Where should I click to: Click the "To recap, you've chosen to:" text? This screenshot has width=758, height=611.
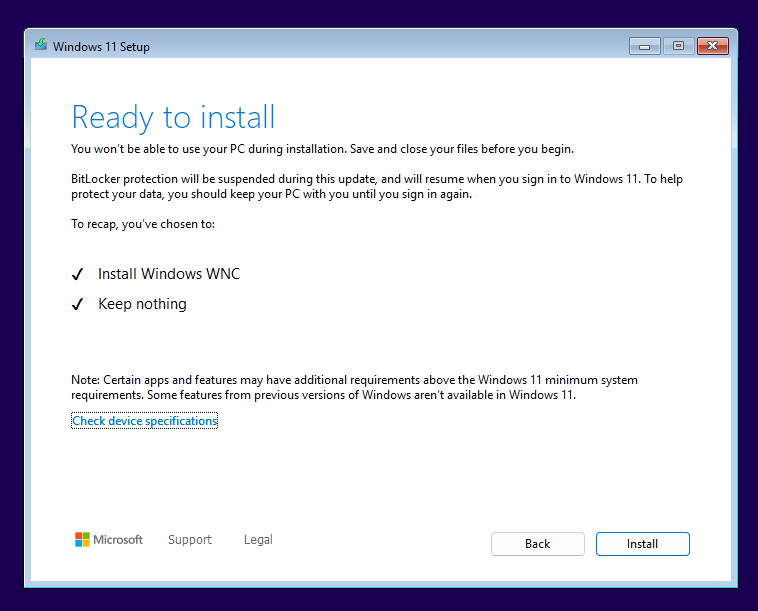click(x=143, y=224)
